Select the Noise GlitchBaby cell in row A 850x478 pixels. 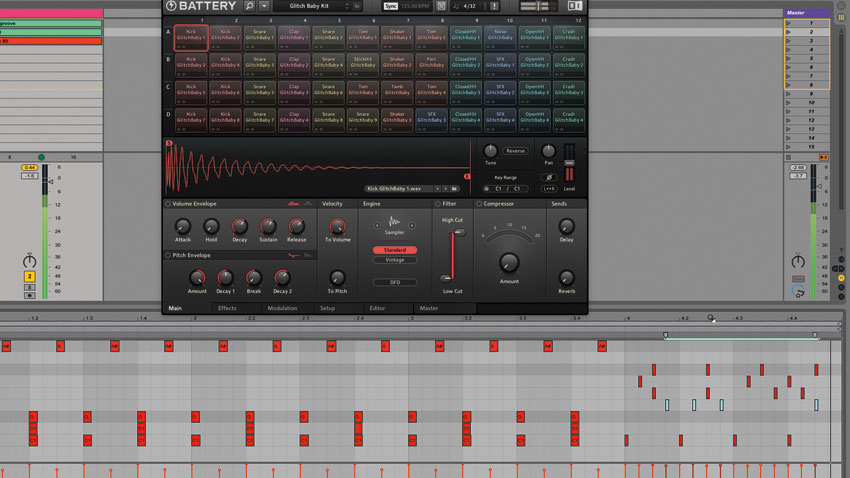tap(500, 37)
